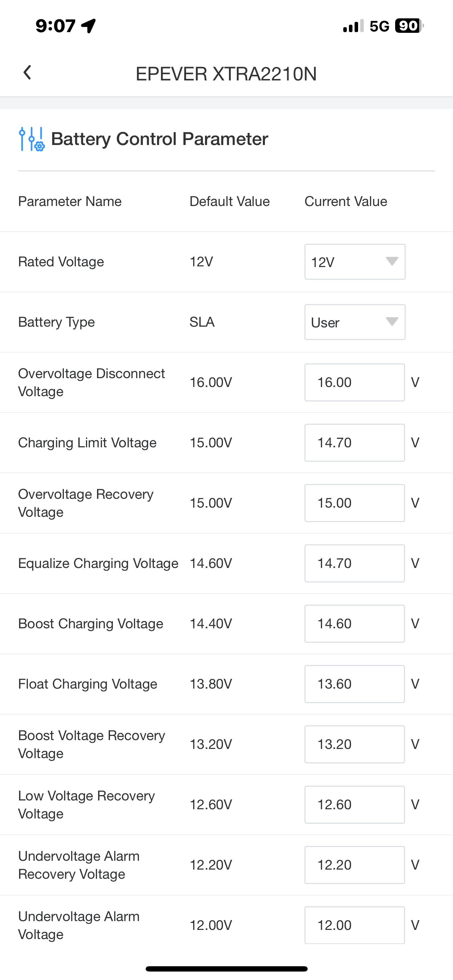Tap the battery level indicator in status bar
The width and height of the screenshot is (453, 980).
(x=409, y=26)
